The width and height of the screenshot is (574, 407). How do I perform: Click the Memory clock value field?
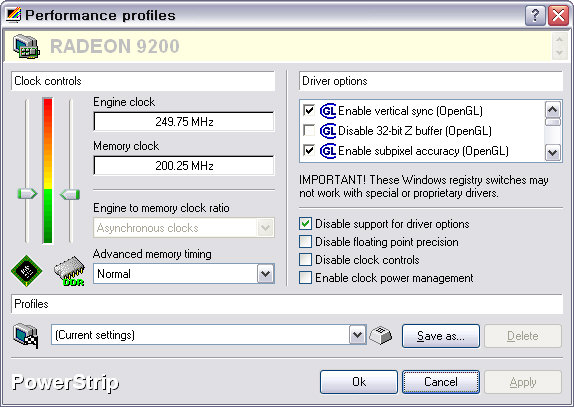tap(184, 165)
